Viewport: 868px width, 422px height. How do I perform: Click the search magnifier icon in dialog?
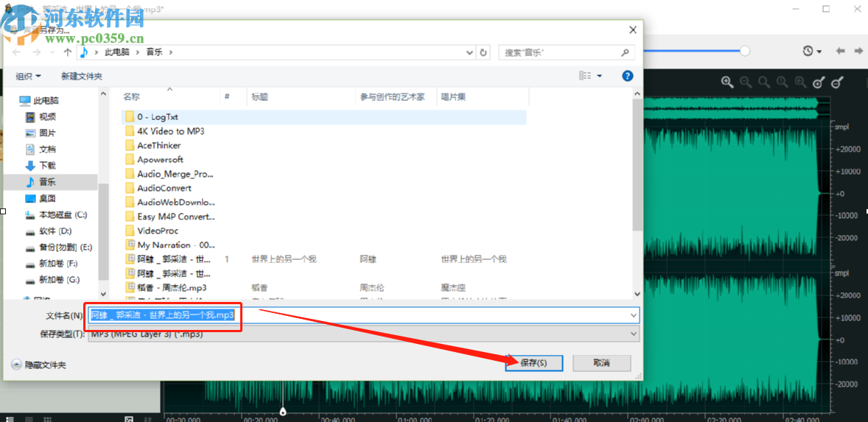[625, 52]
